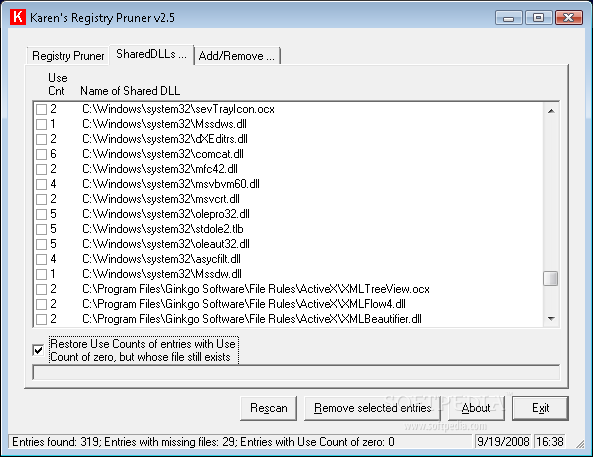Click the Rescan button
This screenshot has width=593, height=457.
coord(269,408)
